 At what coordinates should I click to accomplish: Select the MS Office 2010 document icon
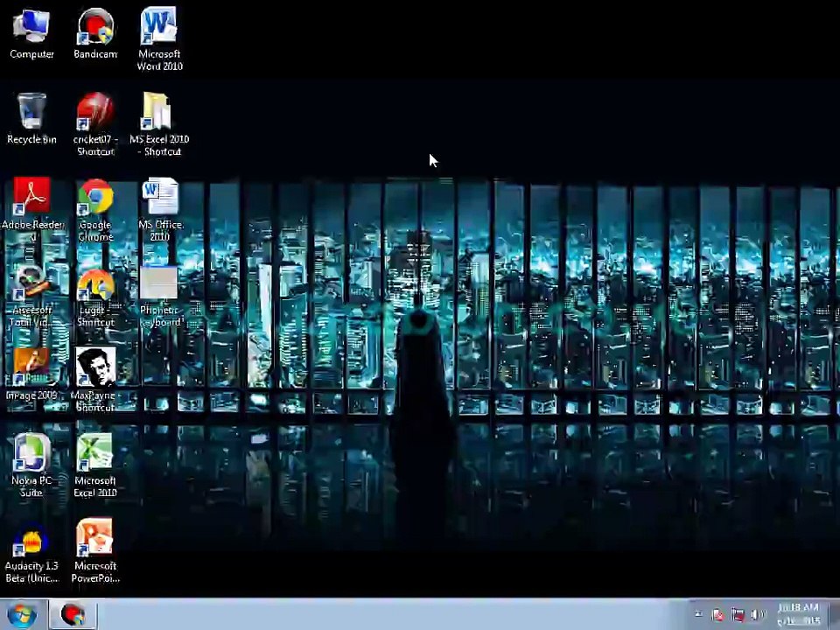[x=159, y=197]
